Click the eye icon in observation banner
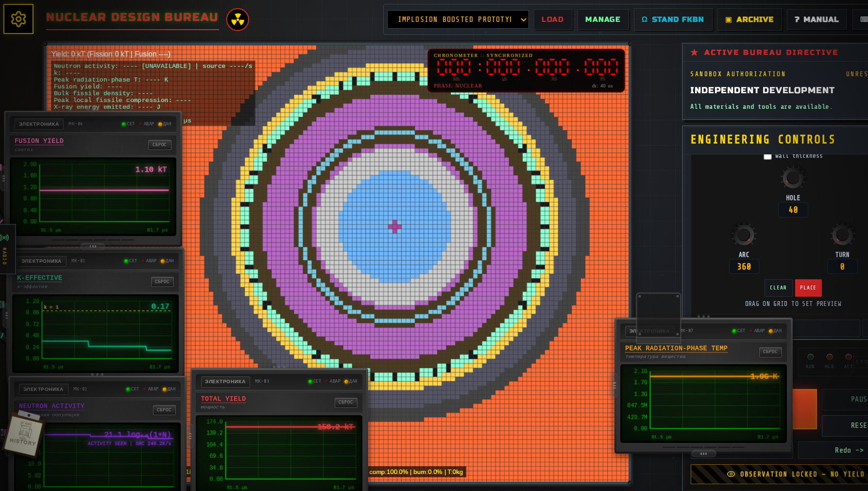 coord(731,474)
